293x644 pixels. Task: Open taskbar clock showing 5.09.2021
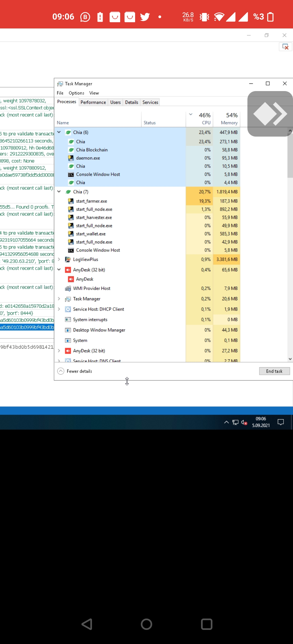point(261,422)
